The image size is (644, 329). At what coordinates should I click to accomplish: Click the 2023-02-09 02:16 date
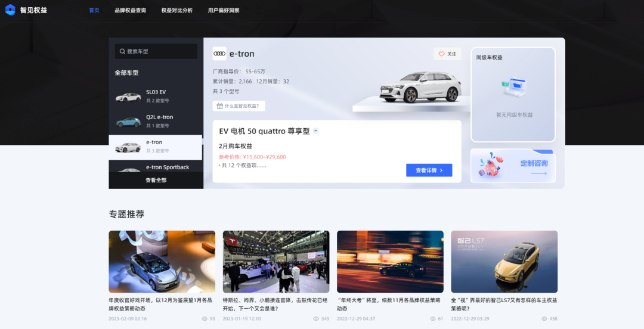[x=128, y=319]
